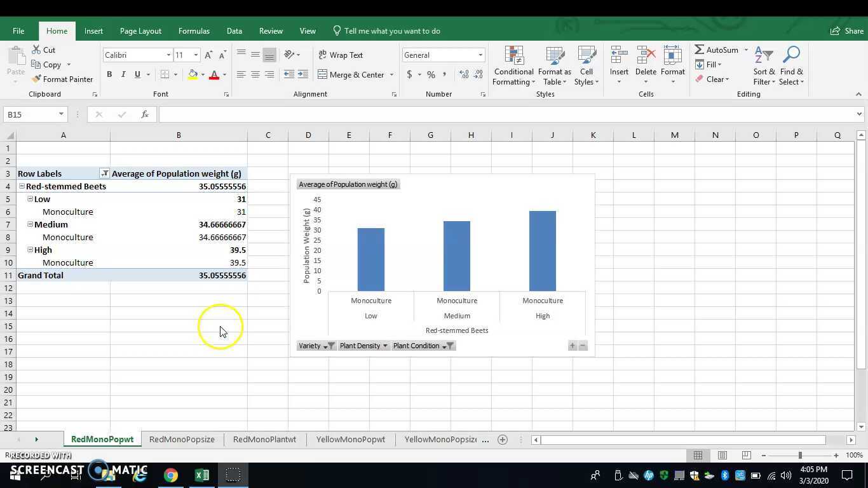Add a new worksheet

[502, 439]
